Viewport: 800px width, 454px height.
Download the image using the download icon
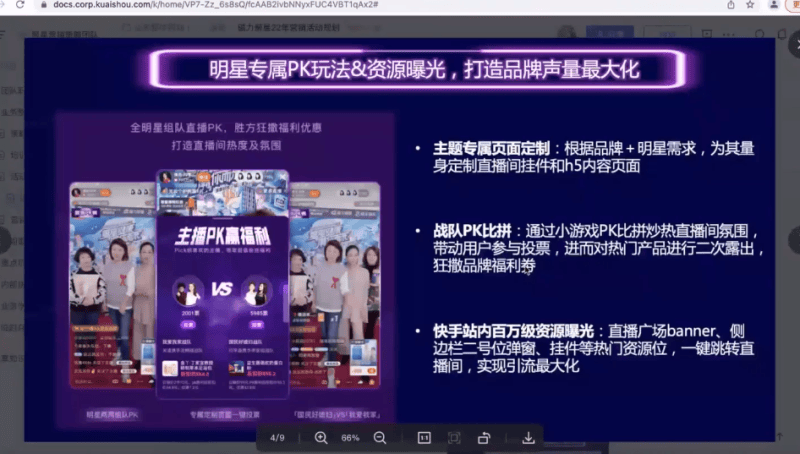pyautogui.click(x=529, y=438)
